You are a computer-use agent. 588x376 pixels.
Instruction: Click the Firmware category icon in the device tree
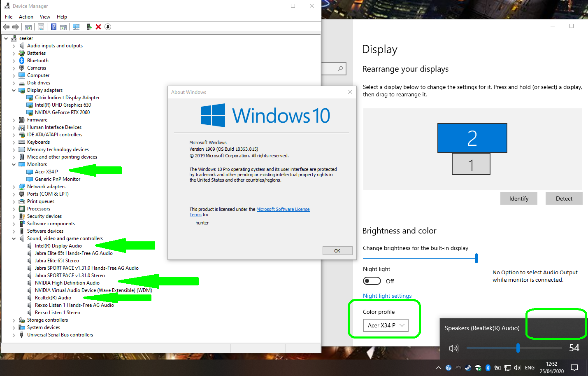pyautogui.click(x=22, y=120)
